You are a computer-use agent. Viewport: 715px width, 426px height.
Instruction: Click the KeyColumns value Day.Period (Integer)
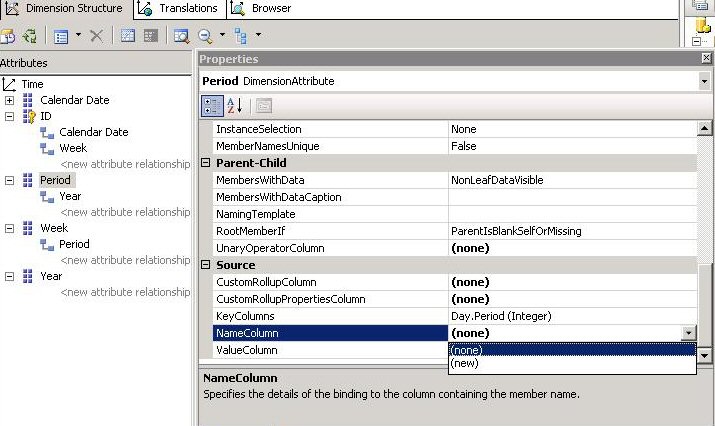(572, 316)
